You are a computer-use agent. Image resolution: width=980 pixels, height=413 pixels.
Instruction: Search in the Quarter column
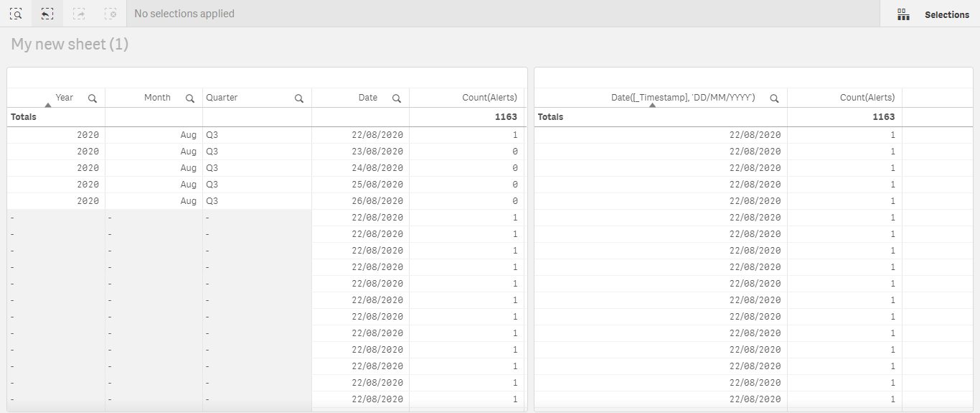pyautogui.click(x=299, y=98)
